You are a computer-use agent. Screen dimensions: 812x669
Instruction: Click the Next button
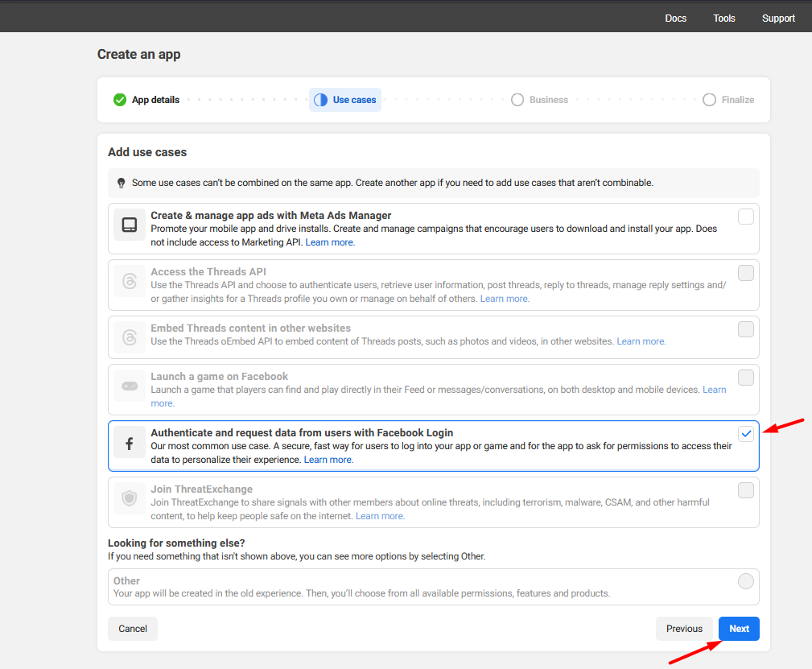[x=739, y=629]
